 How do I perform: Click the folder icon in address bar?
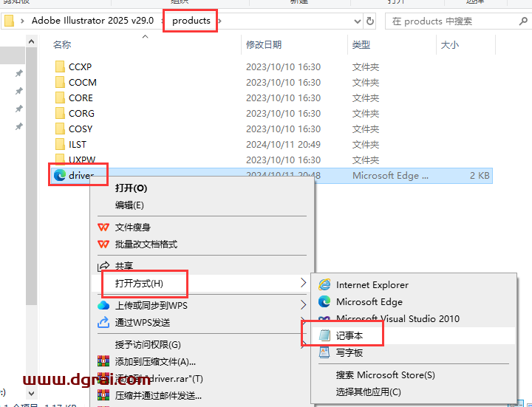tap(9, 21)
